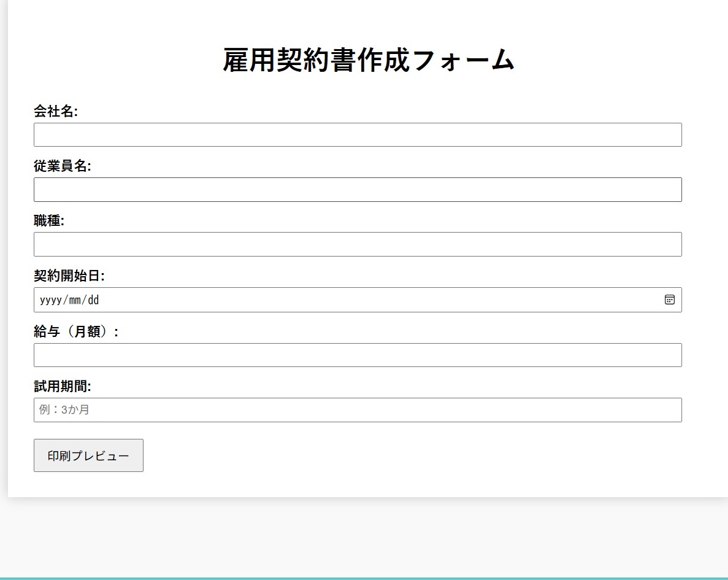The height and width of the screenshot is (580, 728).
Task: Select the yyyy year segment of date
Action: (x=50, y=300)
